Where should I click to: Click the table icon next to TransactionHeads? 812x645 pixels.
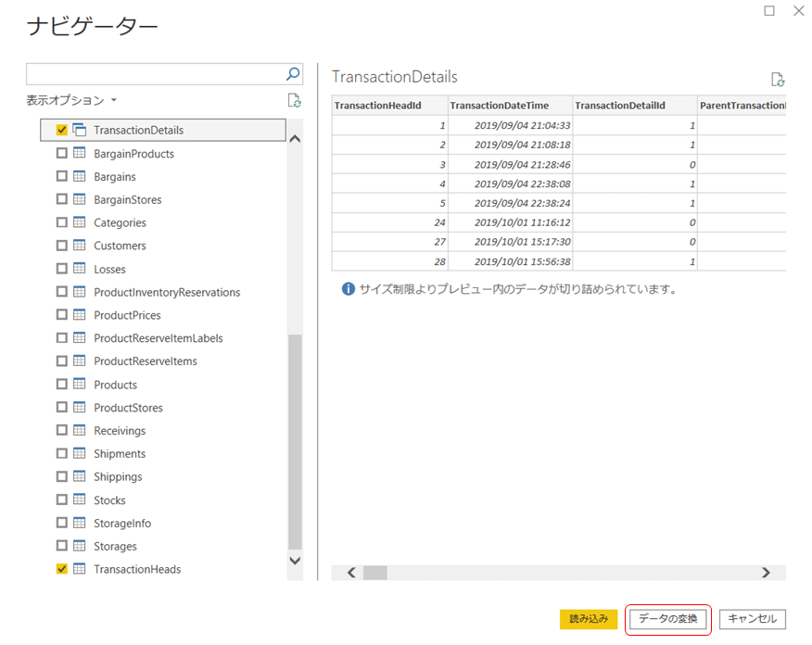[79, 568]
